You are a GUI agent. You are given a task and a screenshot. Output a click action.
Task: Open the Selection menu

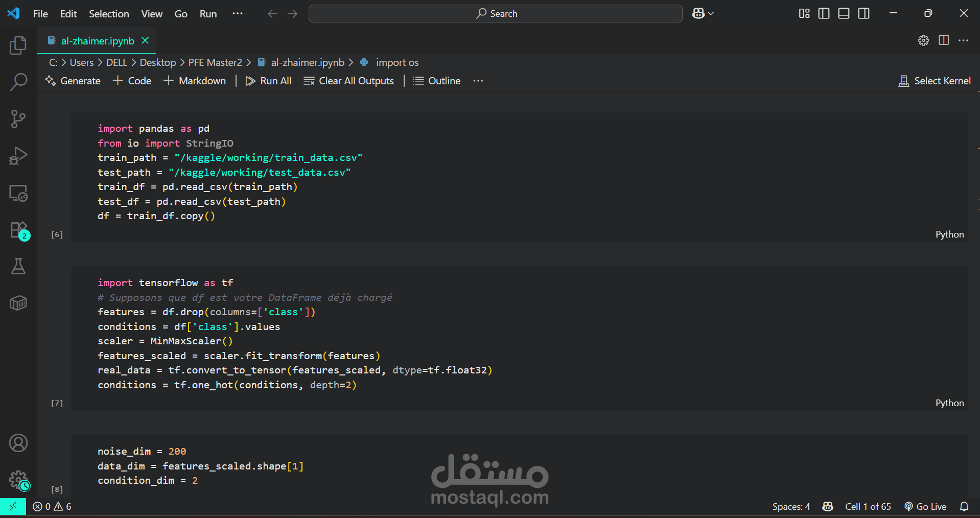pos(109,14)
